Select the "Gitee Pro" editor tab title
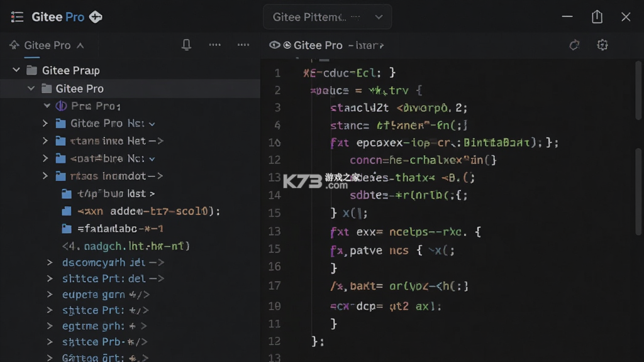The height and width of the screenshot is (362, 644). click(318, 45)
